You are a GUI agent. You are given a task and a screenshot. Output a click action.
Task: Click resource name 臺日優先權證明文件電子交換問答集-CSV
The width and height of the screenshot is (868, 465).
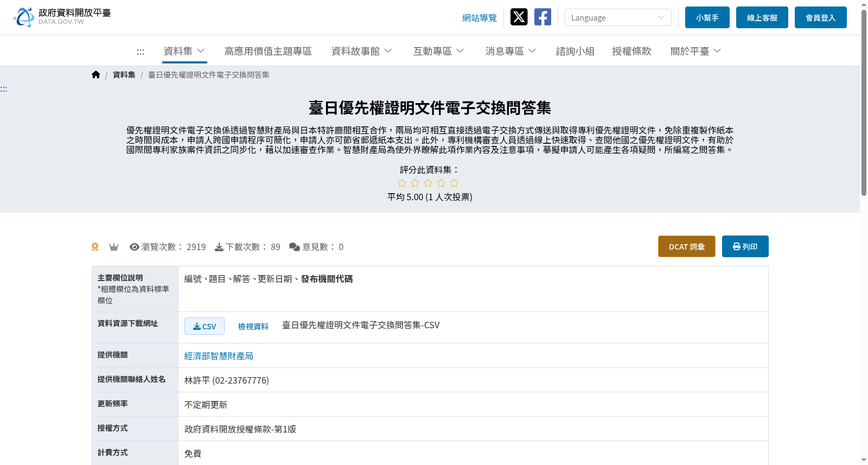[361, 325]
